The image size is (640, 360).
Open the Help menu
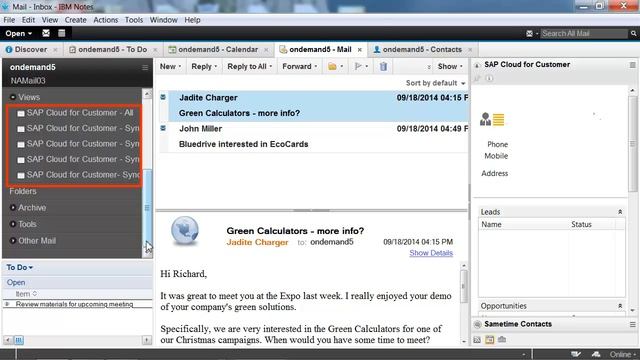tap(192, 20)
